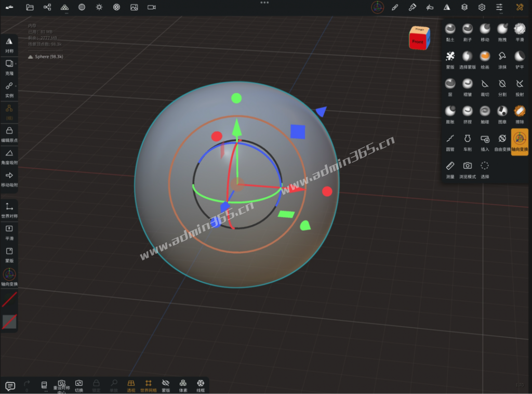Open the settings gear menu
The image size is (532, 394).
pyautogui.click(x=482, y=7)
